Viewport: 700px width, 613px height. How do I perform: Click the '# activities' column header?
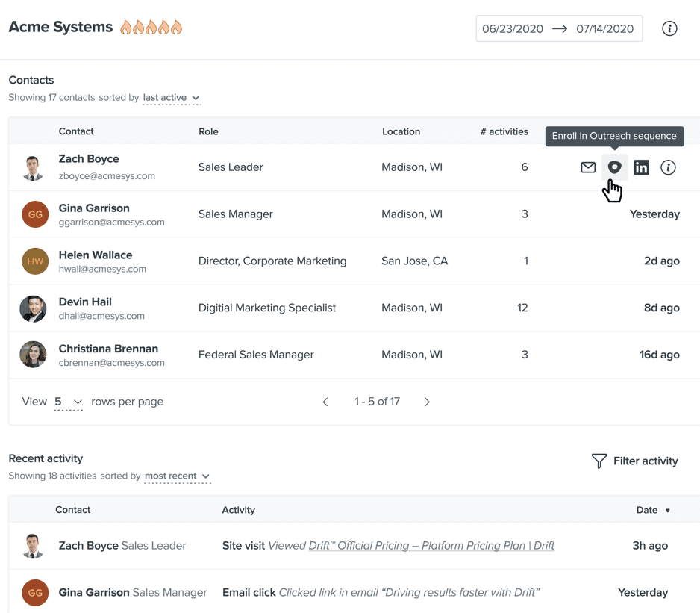coord(504,131)
